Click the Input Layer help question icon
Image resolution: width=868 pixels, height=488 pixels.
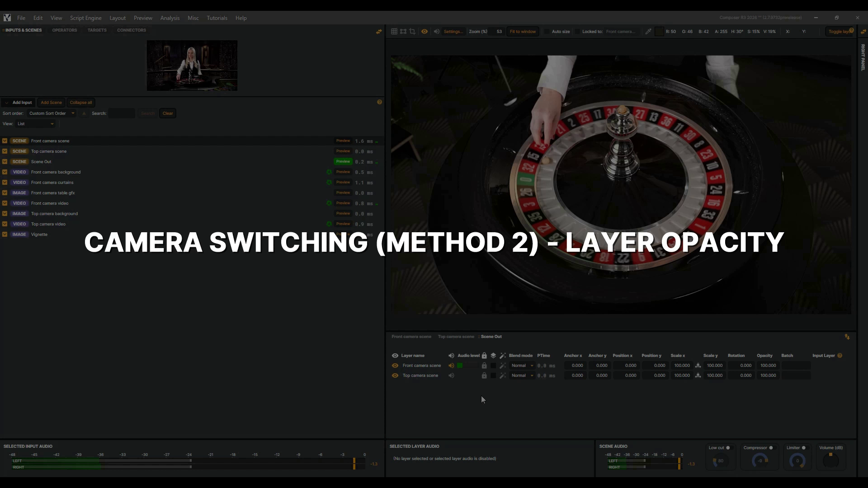click(840, 356)
